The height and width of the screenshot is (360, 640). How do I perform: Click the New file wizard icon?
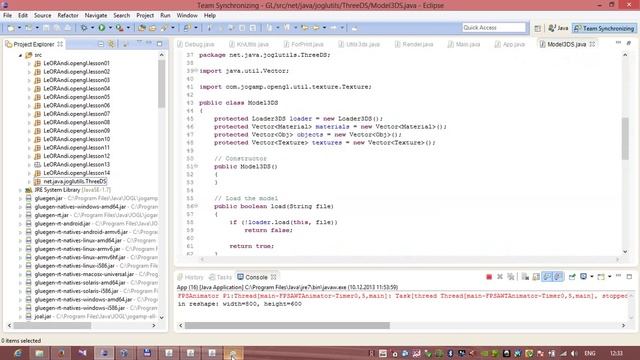click(11, 28)
